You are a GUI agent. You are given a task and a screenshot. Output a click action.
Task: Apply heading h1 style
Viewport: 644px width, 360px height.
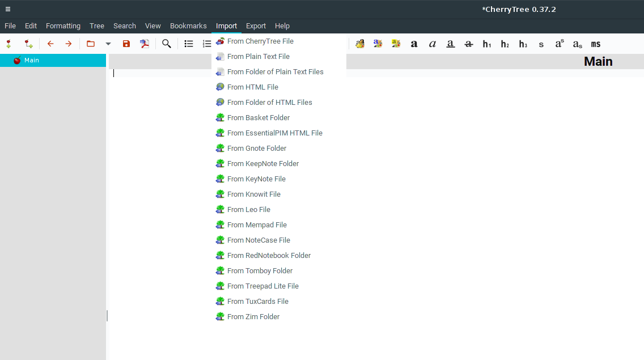click(x=487, y=44)
